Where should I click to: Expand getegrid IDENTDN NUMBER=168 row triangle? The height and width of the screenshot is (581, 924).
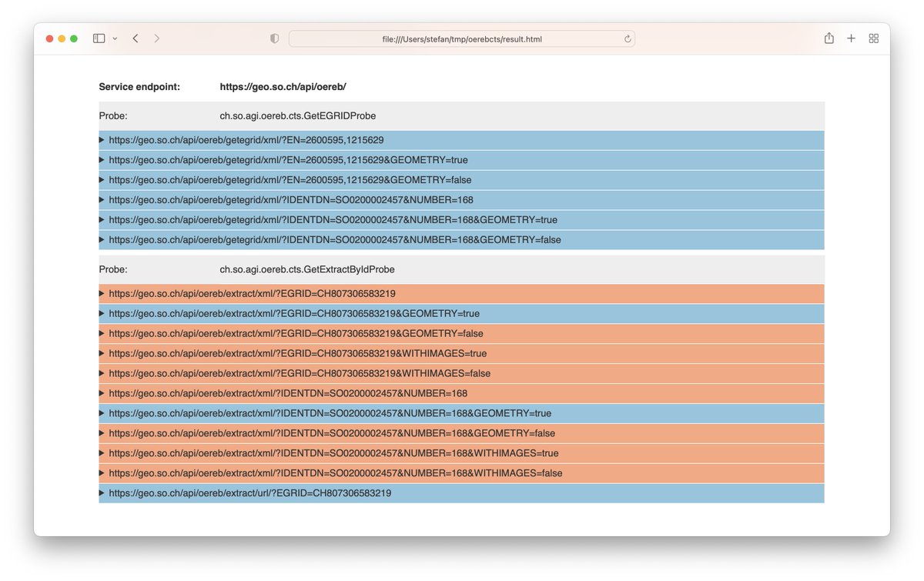point(102,200)
